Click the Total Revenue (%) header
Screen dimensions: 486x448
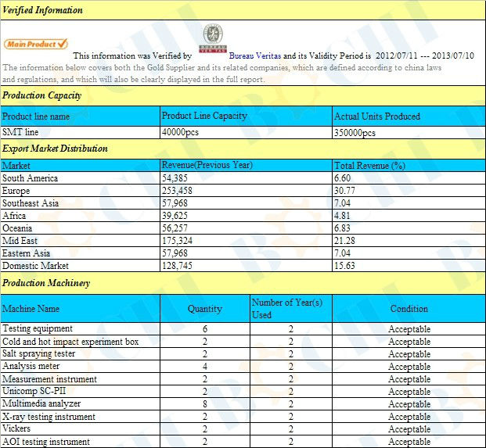[x=409, y=166]
